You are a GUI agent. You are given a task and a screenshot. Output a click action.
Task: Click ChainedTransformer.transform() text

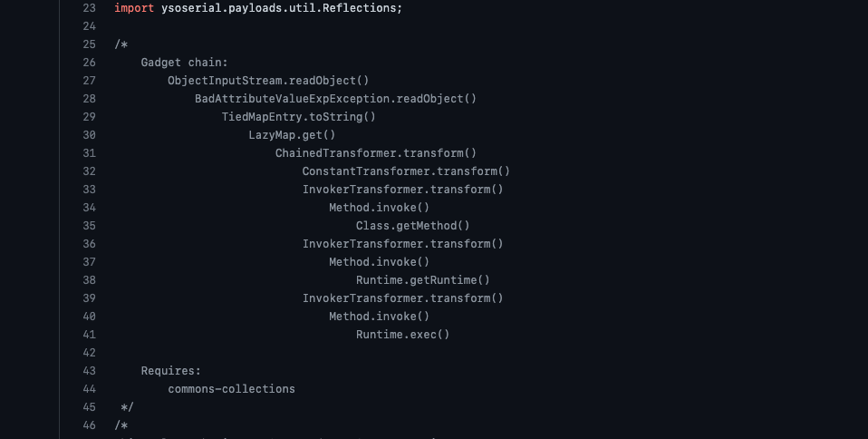click(376, 153)
